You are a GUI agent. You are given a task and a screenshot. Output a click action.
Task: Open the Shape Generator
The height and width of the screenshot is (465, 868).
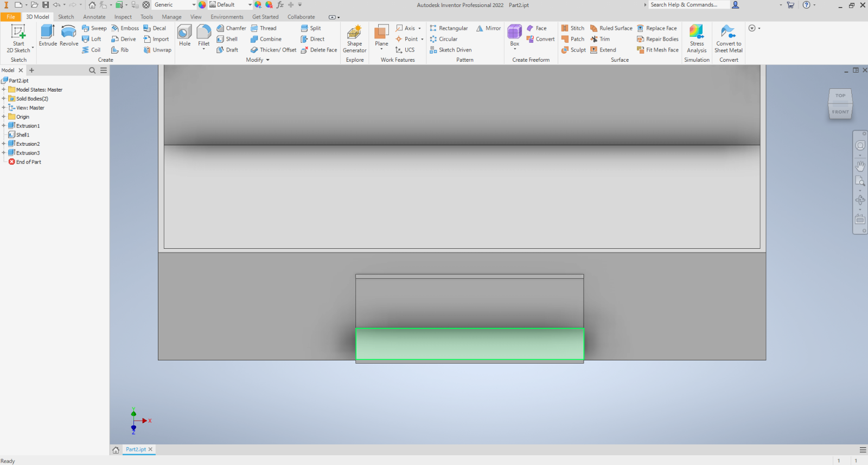click(354, 38)
